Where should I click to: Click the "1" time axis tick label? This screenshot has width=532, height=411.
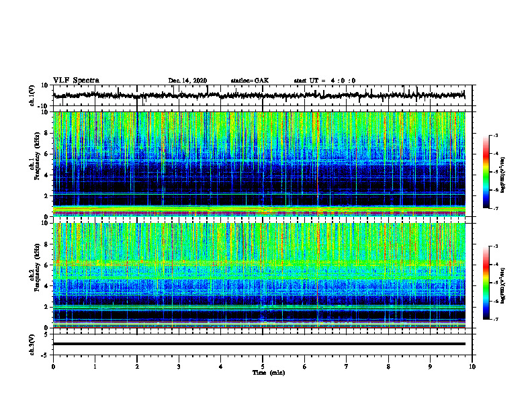tap(95, 367)
